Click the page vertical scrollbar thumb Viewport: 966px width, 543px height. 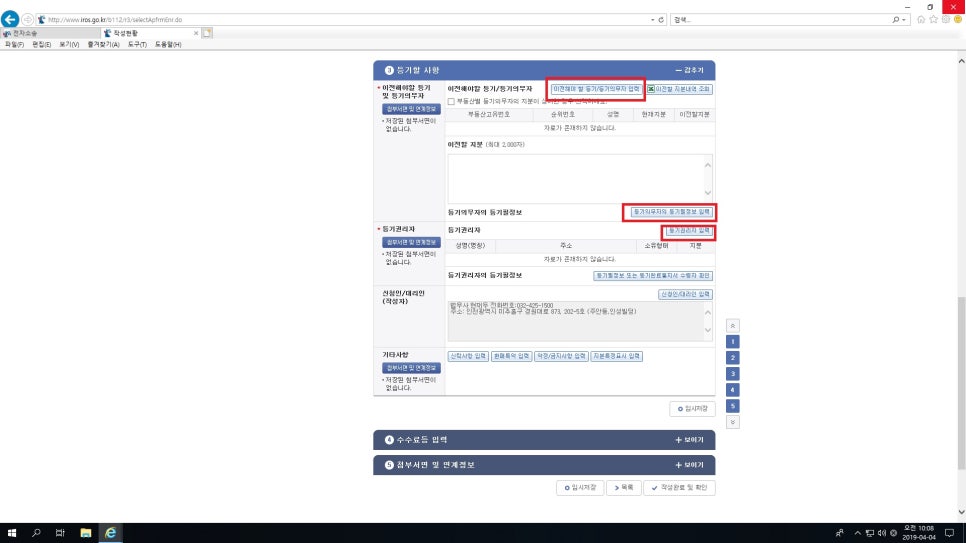point(961,382)
